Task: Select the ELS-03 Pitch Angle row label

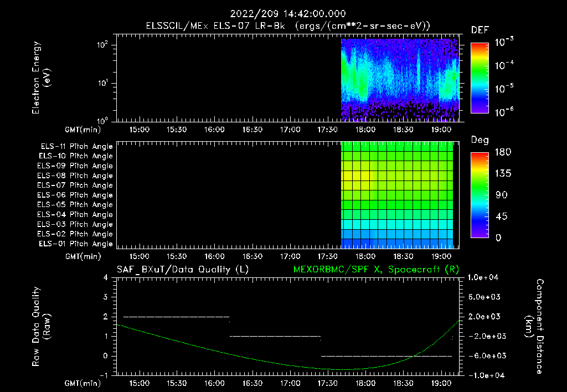Action: (75, 224)
